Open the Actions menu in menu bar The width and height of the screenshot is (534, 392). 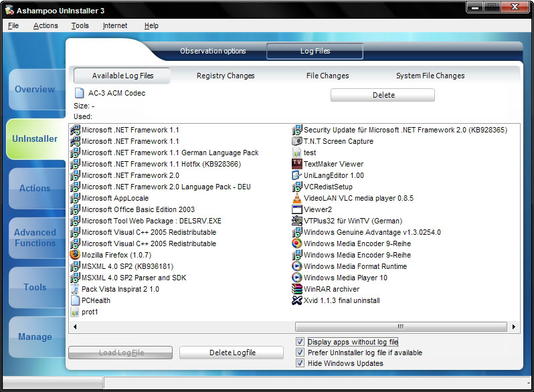(46, 25)
